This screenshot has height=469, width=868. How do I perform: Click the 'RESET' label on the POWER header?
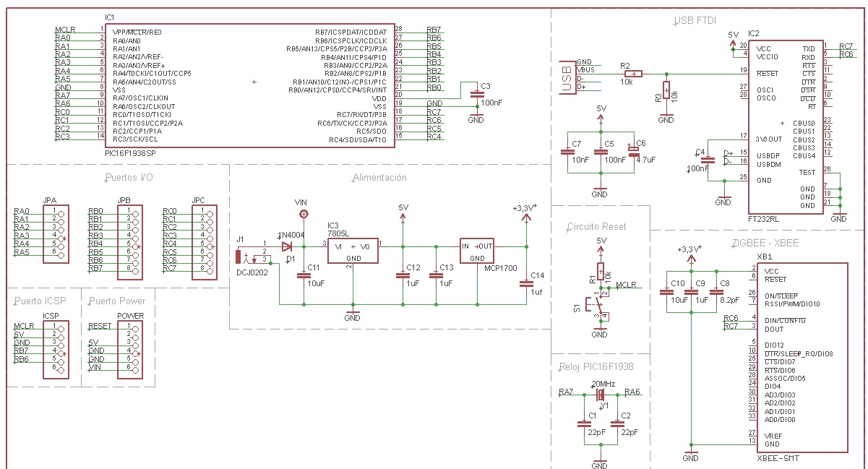tap(100, 326)
